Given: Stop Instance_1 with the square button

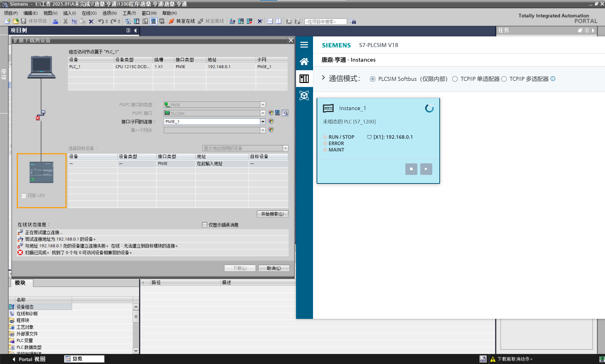Looking at the screenshot, I should coord(411,169).
